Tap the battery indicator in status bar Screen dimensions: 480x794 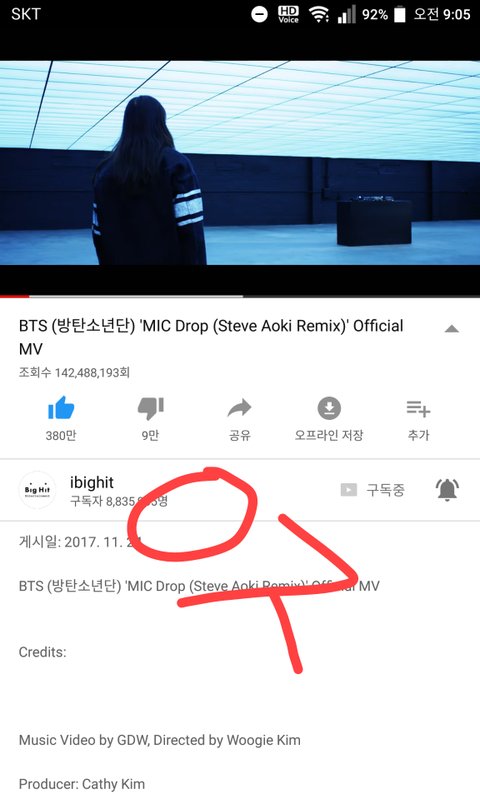point(400,14)
